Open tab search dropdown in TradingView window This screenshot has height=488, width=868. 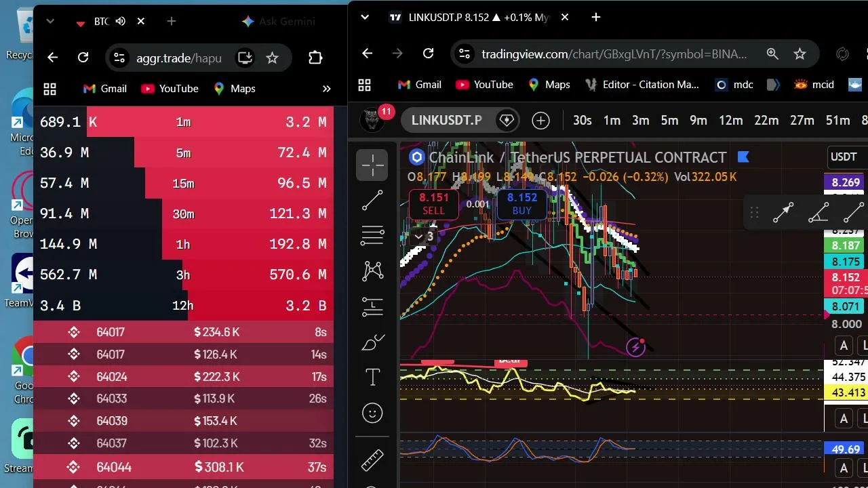coord(365,17)
